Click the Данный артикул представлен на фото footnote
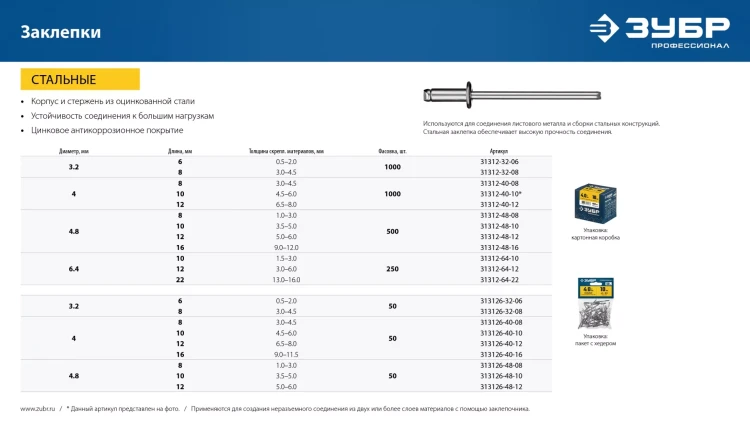Screen dimensions: 750x422 (x=122, y=409)
